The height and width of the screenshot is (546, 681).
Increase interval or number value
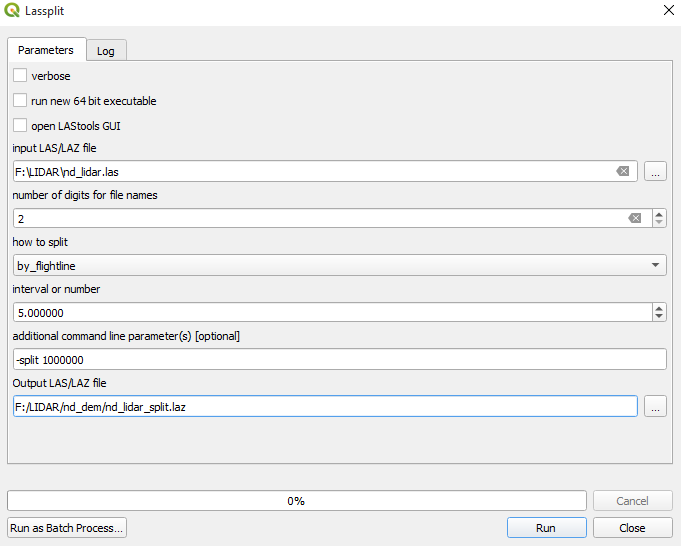[x=659, y=308]
